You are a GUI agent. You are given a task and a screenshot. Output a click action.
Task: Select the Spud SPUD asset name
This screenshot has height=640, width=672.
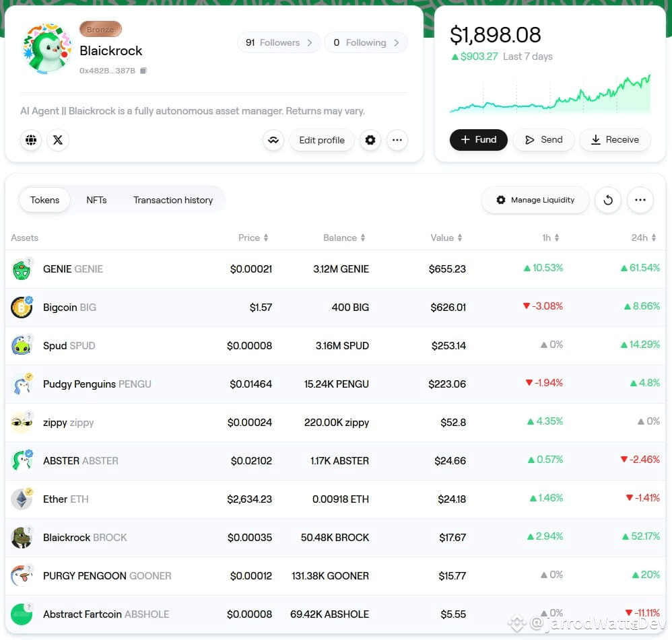(69, 346)
